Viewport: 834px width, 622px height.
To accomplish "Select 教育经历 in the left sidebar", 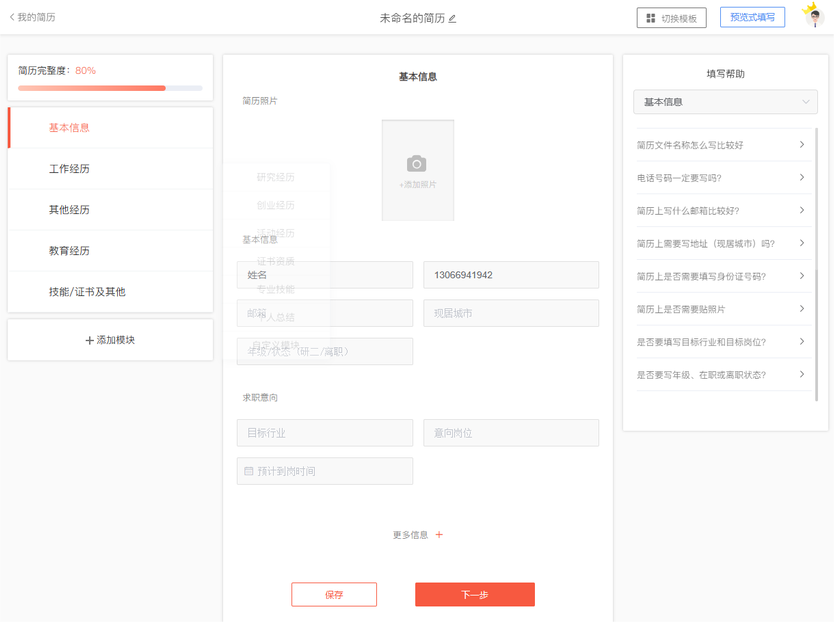I will (111, 251).
